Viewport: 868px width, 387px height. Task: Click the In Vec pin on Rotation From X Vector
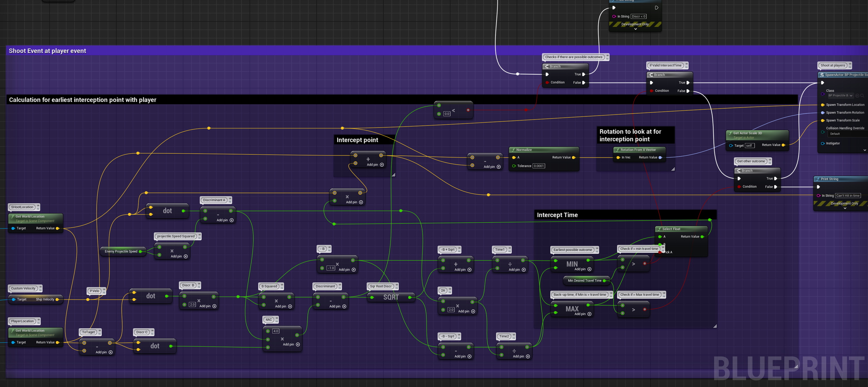pyautogui.click(x=618, y=157)
